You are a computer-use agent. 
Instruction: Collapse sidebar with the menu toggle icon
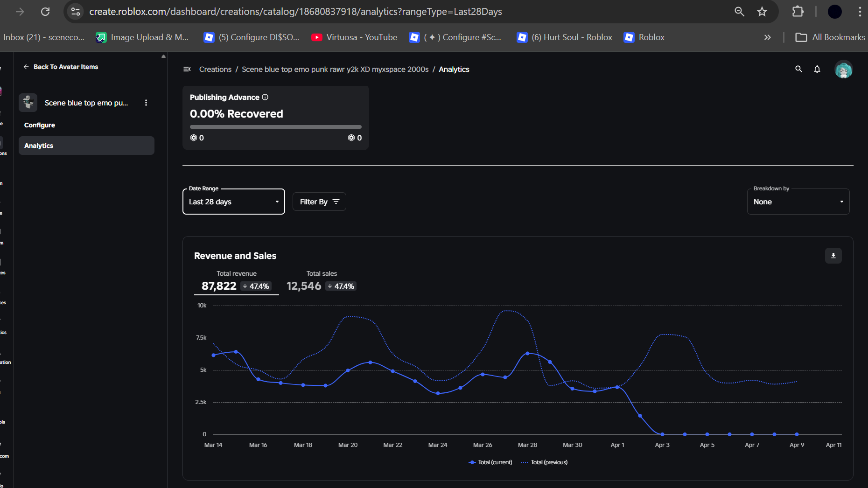(x=187, y=69)
